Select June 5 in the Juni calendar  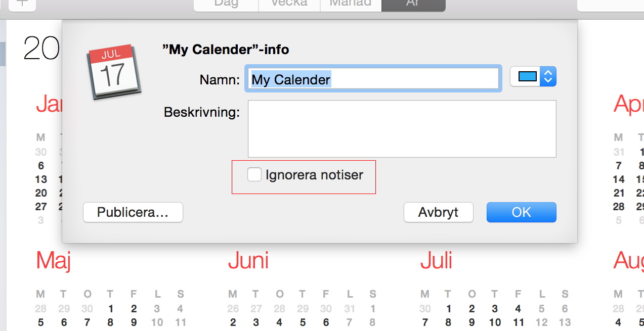coord(303,322)
